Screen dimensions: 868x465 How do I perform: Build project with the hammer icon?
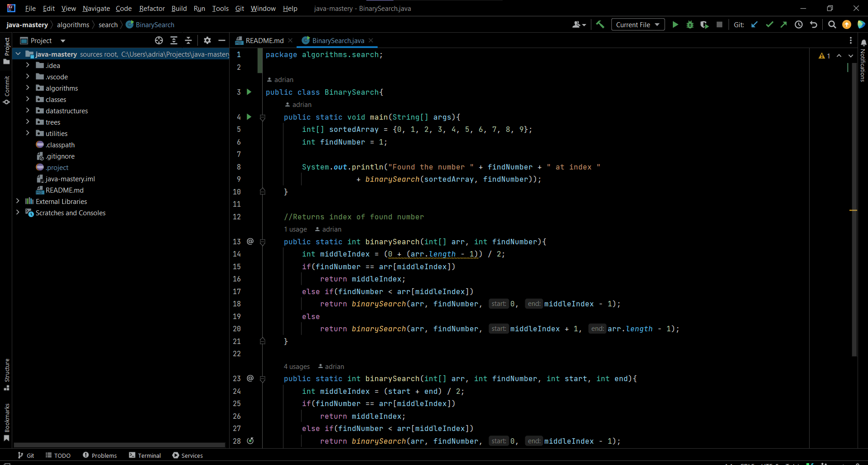tap(600, 24)
